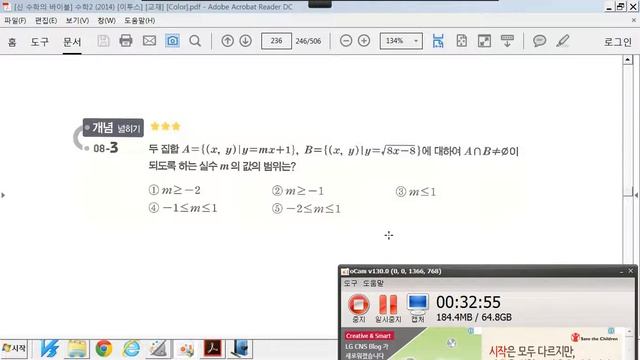
Task: Click vertical scrollbar up arrow
Action: click(x=628, y=60)
